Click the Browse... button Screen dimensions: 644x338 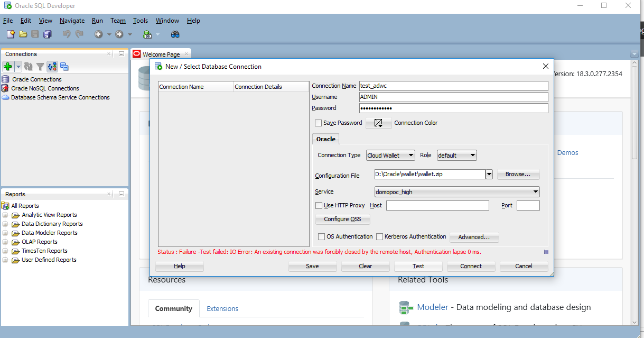point(518,174)
